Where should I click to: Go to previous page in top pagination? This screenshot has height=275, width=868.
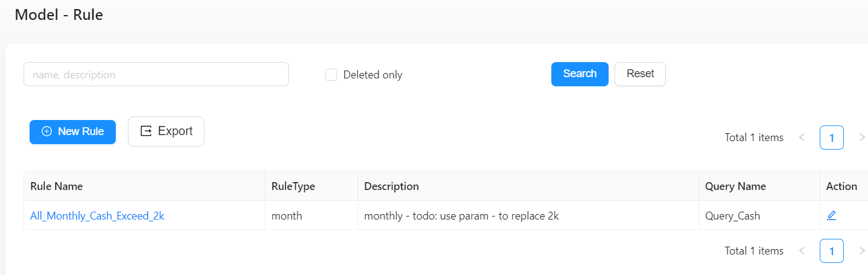(802, 137)
